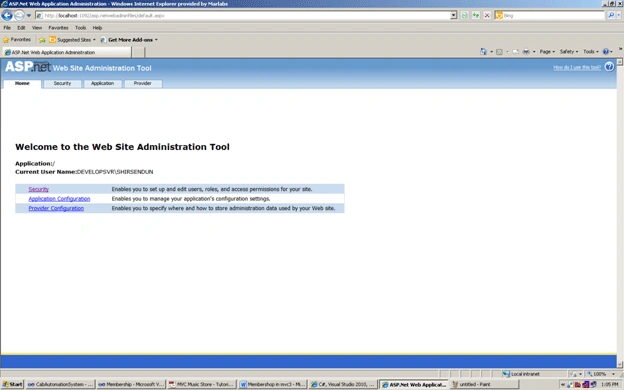
Task: Click the Compatibility View icon
Action: click(464, 16)
